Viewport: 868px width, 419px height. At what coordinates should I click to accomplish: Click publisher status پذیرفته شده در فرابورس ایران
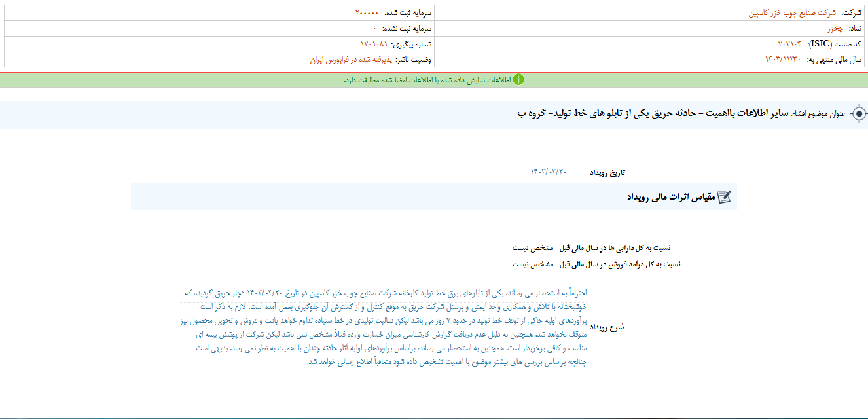tap(353, 60)
